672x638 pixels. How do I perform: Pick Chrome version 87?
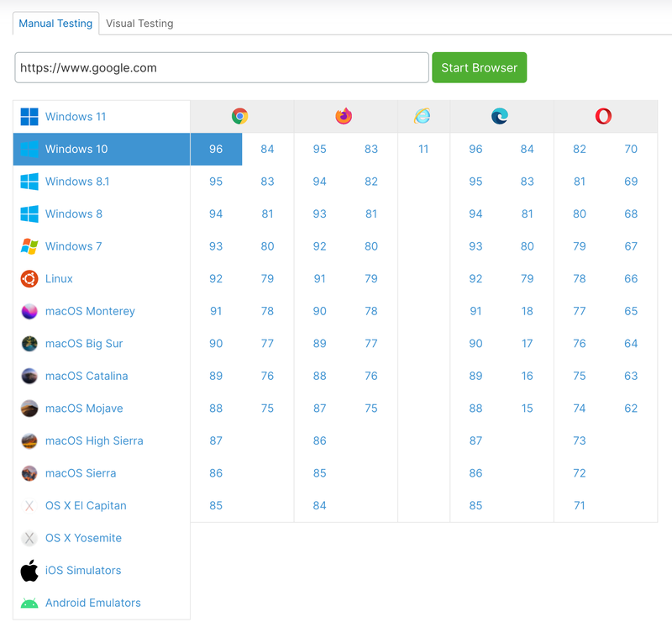click(x=216, y=440)
